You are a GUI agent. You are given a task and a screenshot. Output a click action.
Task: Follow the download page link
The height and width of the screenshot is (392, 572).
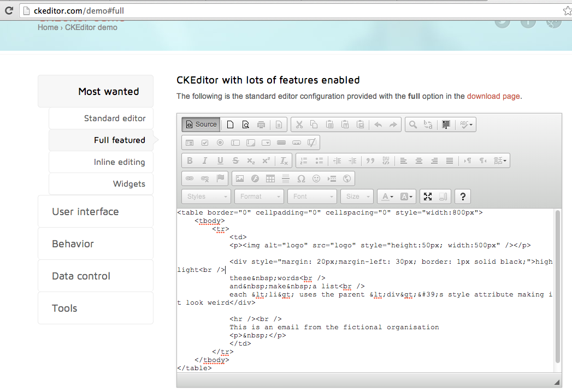[493, 96]
